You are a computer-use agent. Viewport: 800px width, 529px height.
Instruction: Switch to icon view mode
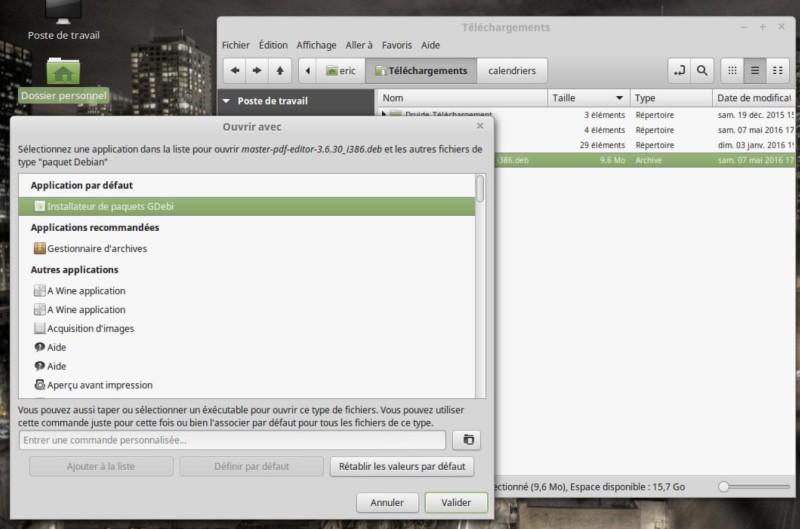point(733,71)
